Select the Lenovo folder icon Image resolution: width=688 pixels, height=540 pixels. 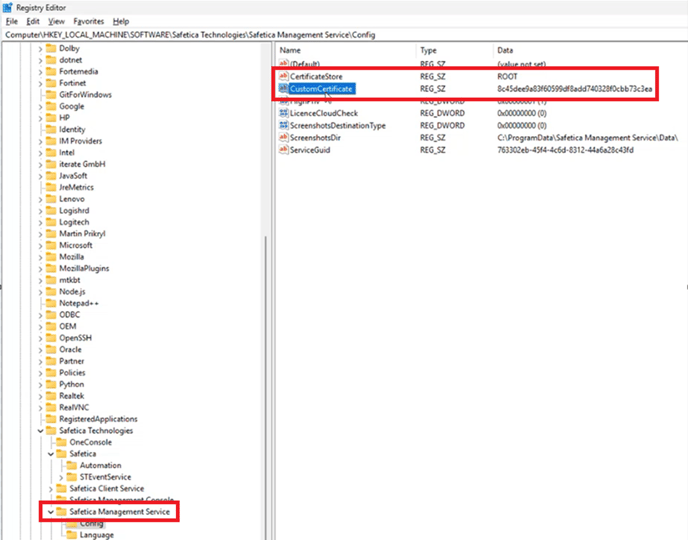(51, 199)
